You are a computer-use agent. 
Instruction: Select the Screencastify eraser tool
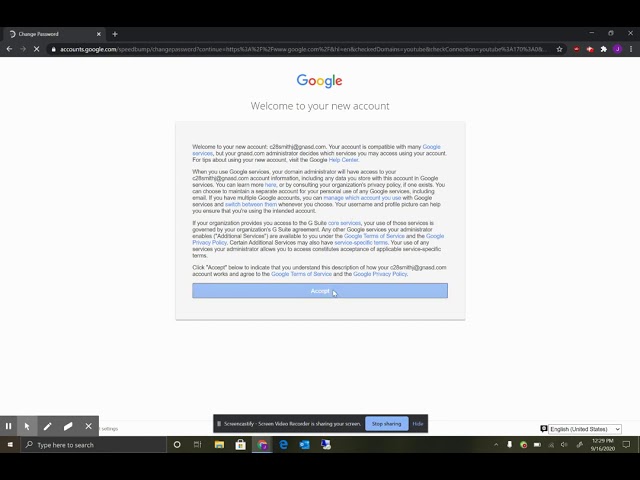pyautogui.click(x=68, y=426)
